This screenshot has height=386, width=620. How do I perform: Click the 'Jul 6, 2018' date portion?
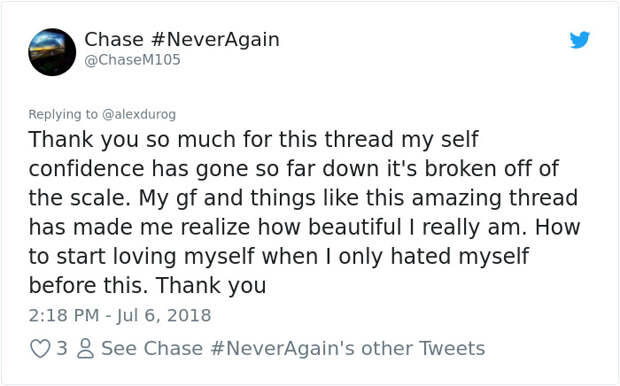pyautogui.click(x=164, y=316)
